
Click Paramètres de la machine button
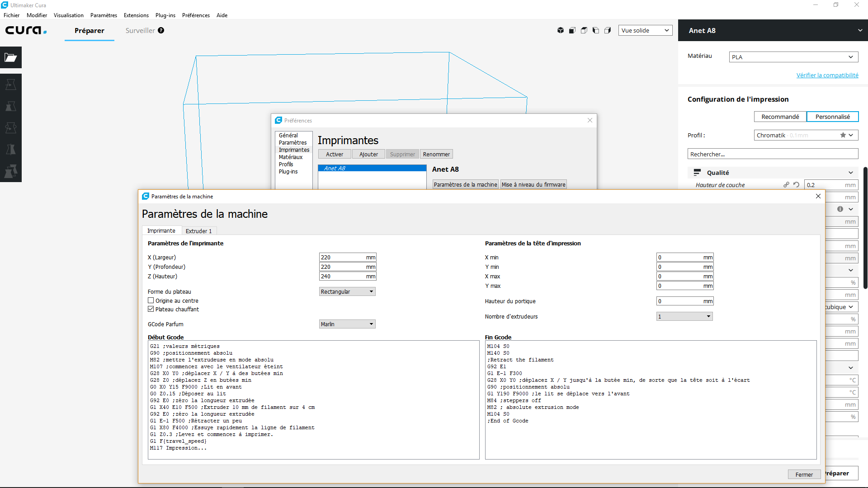coord(465,184)
